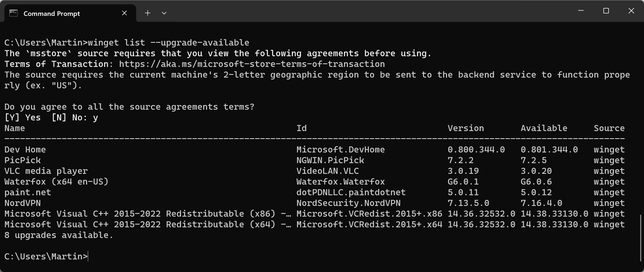Click the Microsoft.DevHome Id text
The width and height of the screenshot is (644, 272).
tap(340, 150)
